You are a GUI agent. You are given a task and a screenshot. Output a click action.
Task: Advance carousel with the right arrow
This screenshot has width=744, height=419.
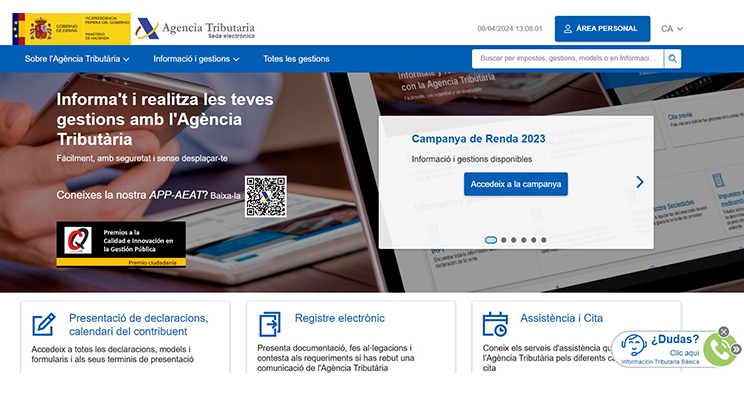(640, 182)
